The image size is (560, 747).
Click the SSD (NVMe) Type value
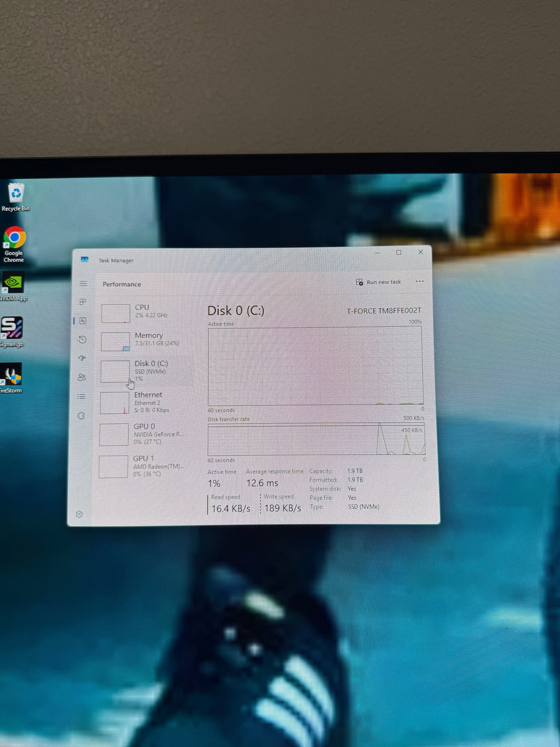tap(364, 507)
